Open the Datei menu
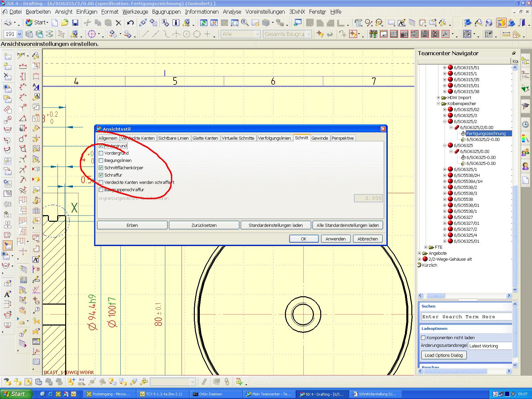Screen dimensions: 532x399 click(15, 12)
